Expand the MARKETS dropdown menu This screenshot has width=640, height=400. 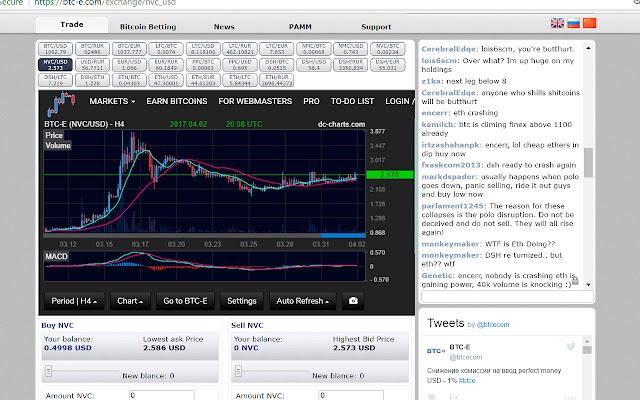[x=112, y=101]
